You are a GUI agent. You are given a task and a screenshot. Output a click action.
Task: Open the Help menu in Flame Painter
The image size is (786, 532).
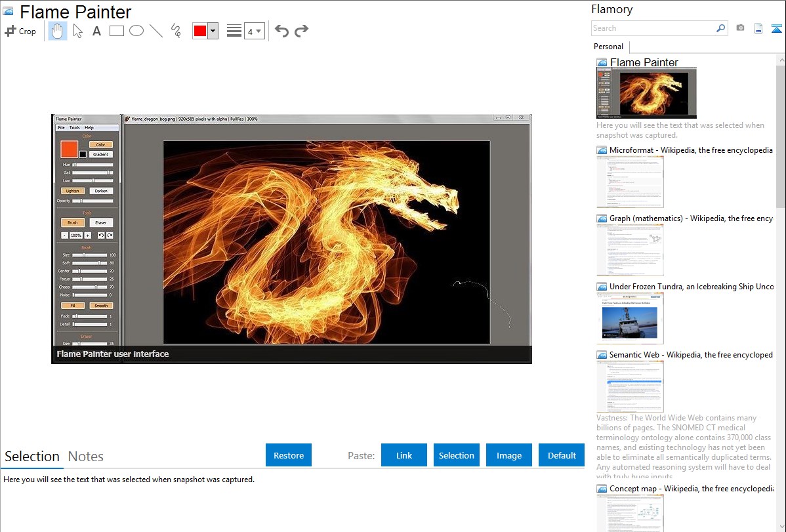(x=89, y=128)
